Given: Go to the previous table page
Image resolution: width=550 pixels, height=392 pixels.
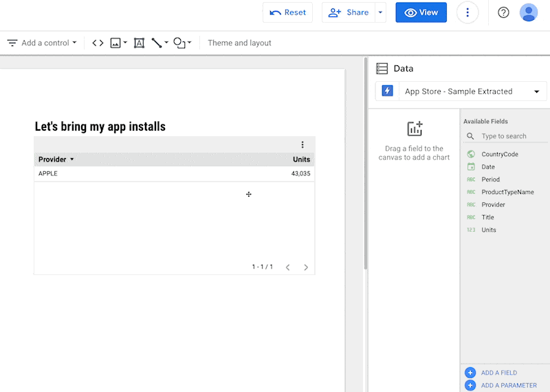Looking at the screenshot, I should [287, 268].
